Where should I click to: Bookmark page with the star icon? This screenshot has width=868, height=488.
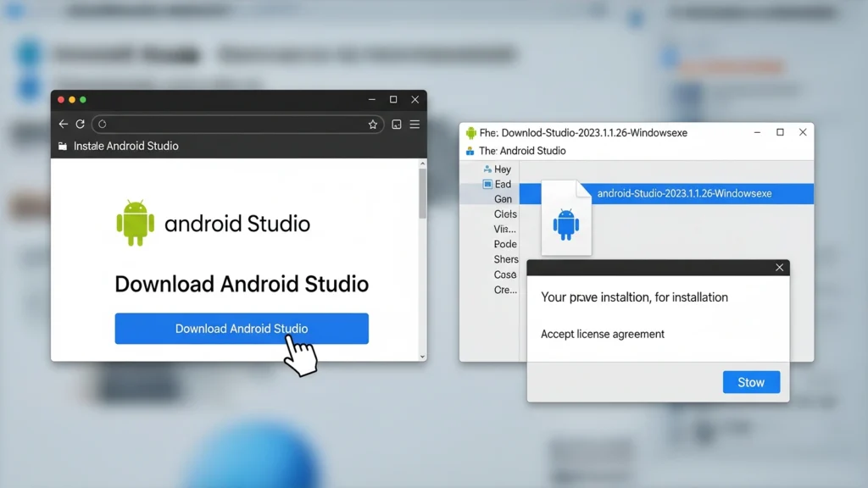coord(372,125)
